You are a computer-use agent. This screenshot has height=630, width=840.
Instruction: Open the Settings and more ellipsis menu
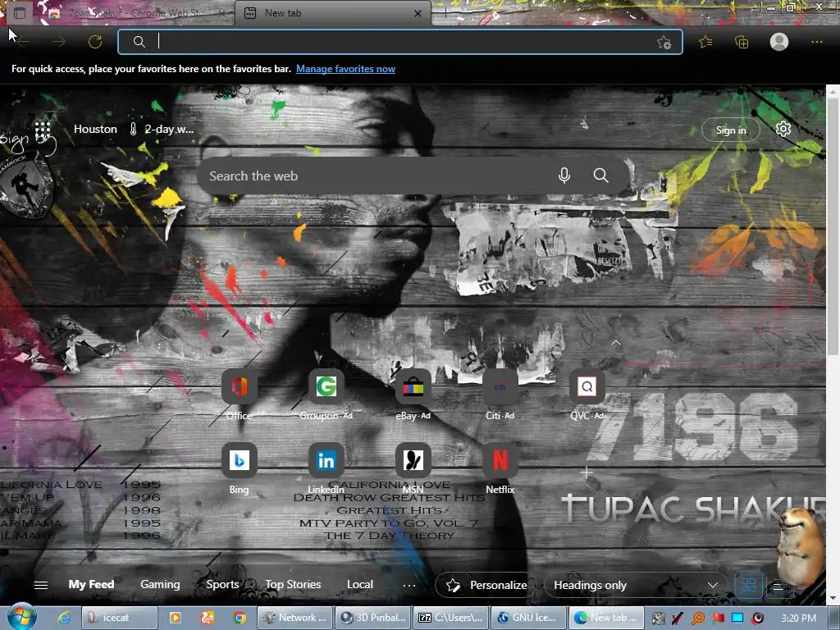(816, 42)
